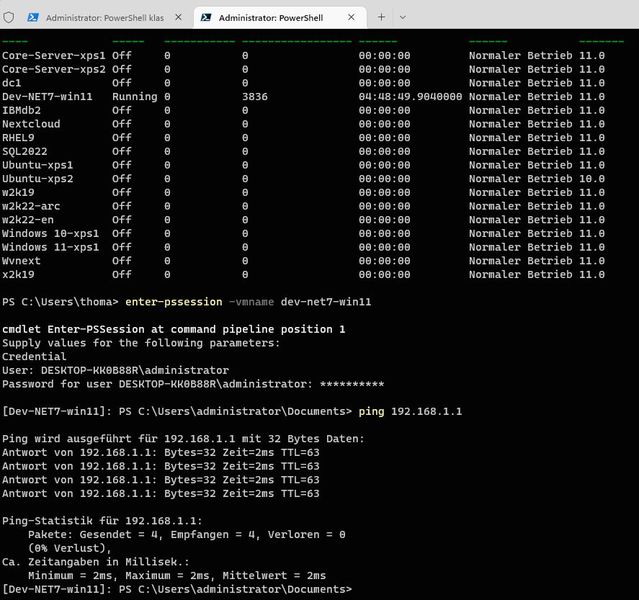Click 'Ping wird ausgeführt' line
The height and width of the screenshot is (600, 639).
point(183,439)
